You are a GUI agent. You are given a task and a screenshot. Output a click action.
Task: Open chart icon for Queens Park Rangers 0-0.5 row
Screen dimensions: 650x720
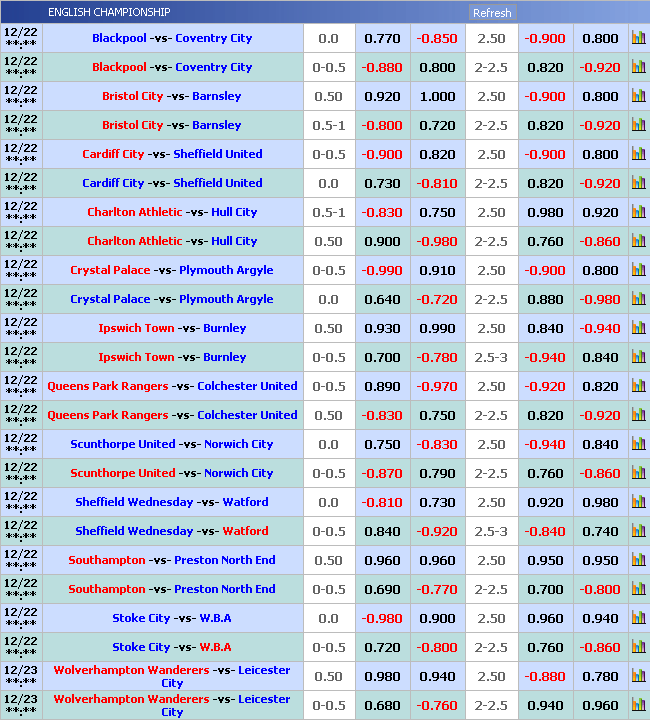coord(638,387)
